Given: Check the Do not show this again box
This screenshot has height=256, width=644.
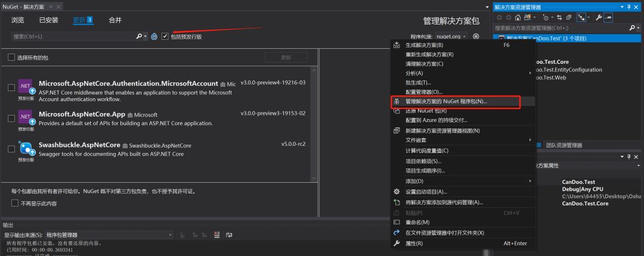Looking at the screenshot, I should [x=15, y=203].
